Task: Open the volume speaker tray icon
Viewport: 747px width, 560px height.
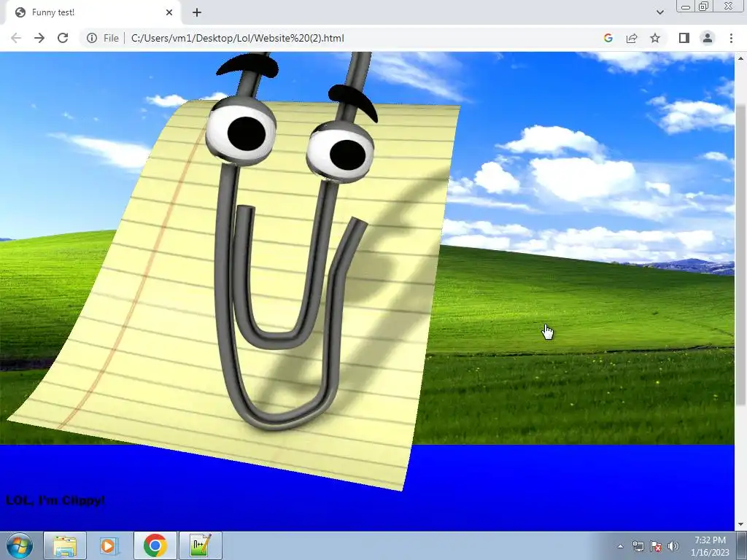Action: (673, 546)
